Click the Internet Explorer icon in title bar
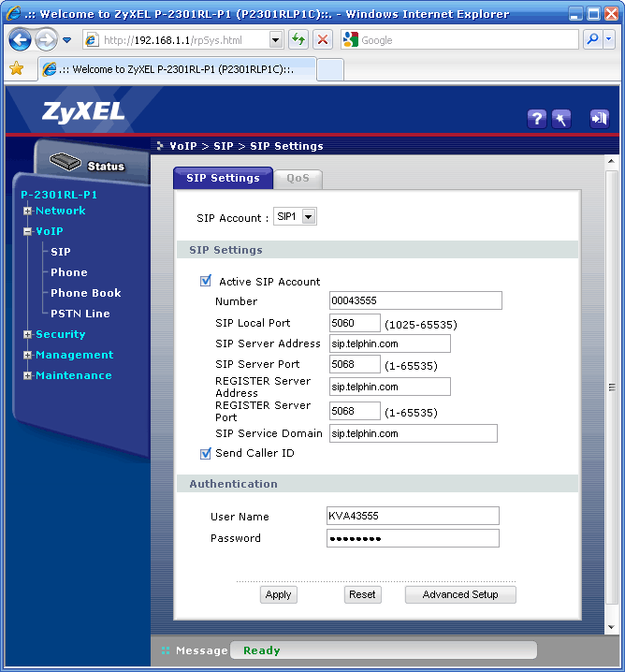Image resolution: width=625 pixels, height=672 pixels. tap(14, 13)
